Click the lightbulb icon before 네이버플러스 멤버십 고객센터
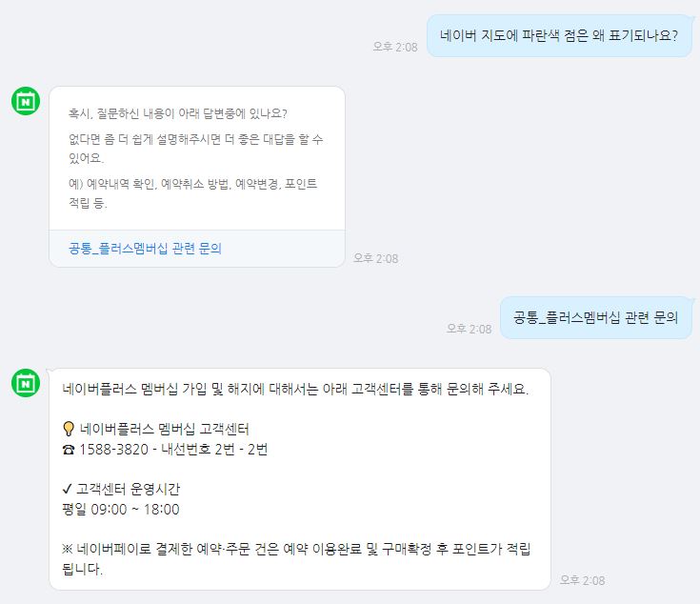Screen dimensions: 700x604 [68, 429]
